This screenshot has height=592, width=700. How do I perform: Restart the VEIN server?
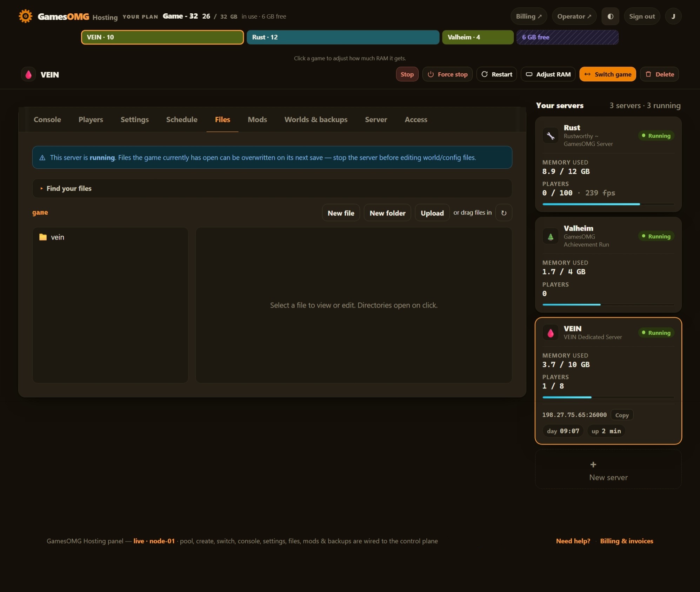(496, 74)
